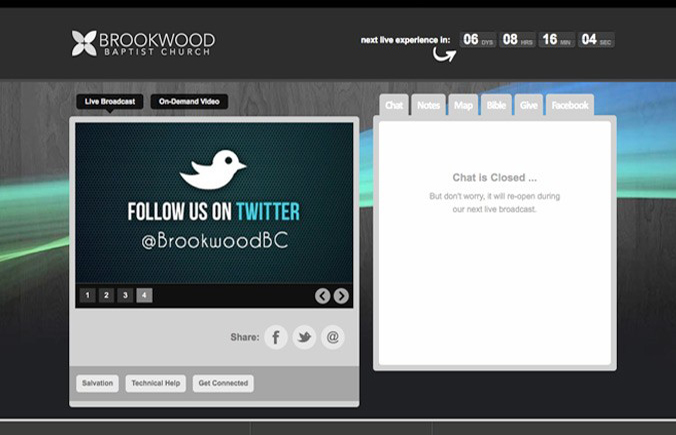Viewport: 676px width, 435px height.
Task: Click the Get Connected button
Action: click(223, 383)
